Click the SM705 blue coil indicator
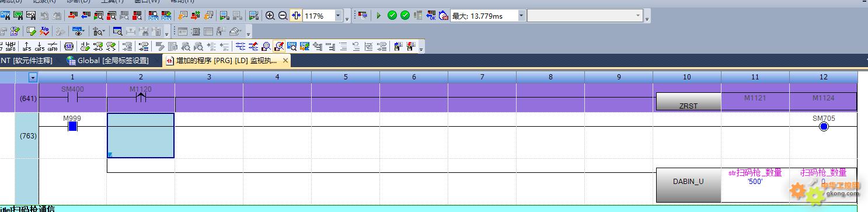Screen dimensions: 868x212 pyautogui.click(x=824, y=126)
